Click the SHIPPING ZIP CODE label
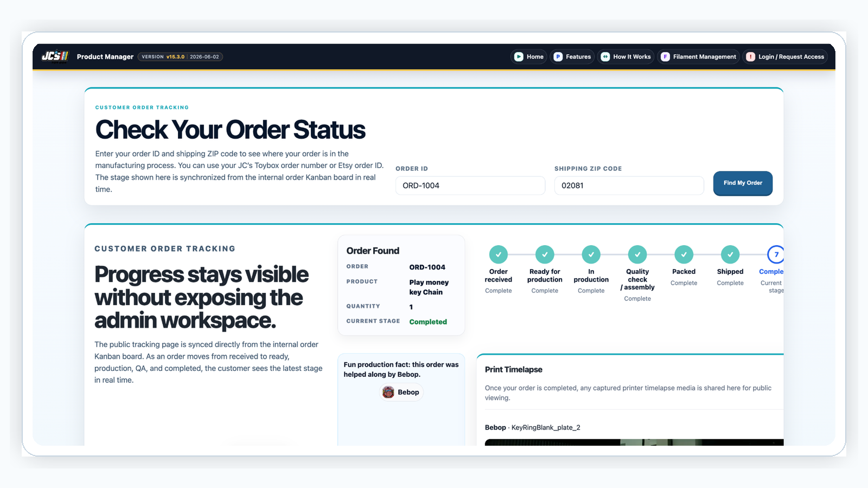 pos(588,169)
